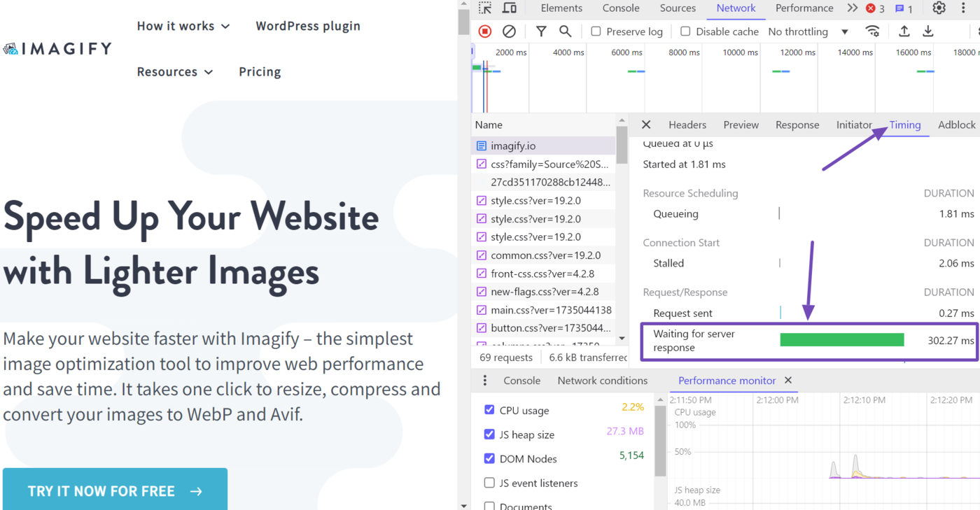
Task: Click TRY IT NOW FOR FREE button
Action: point(115,490)
